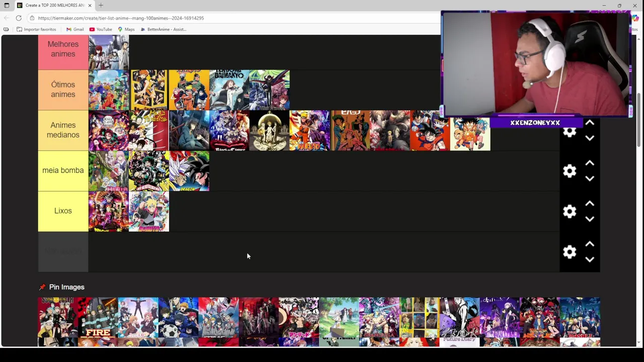Select the Code Geass image in Ótimos animes
Image resolution: width=644 pixels, height=362 pixels.
270,90
